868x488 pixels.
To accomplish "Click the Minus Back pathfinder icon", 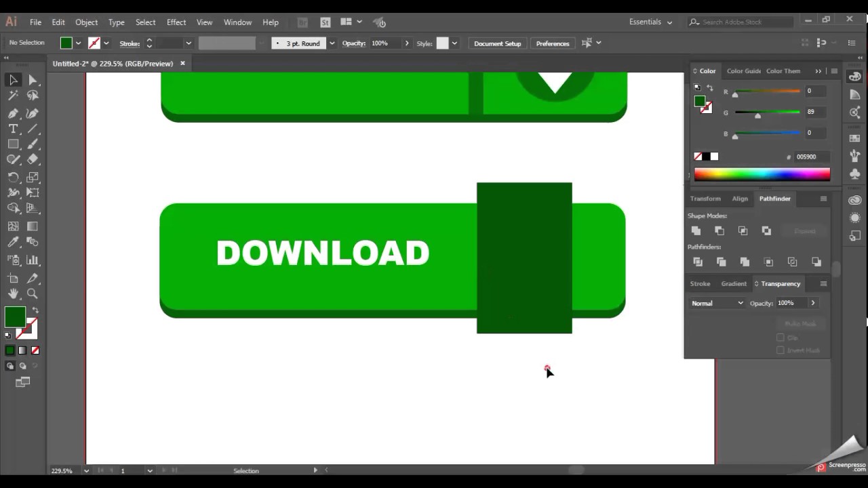I will pos(816,262).
